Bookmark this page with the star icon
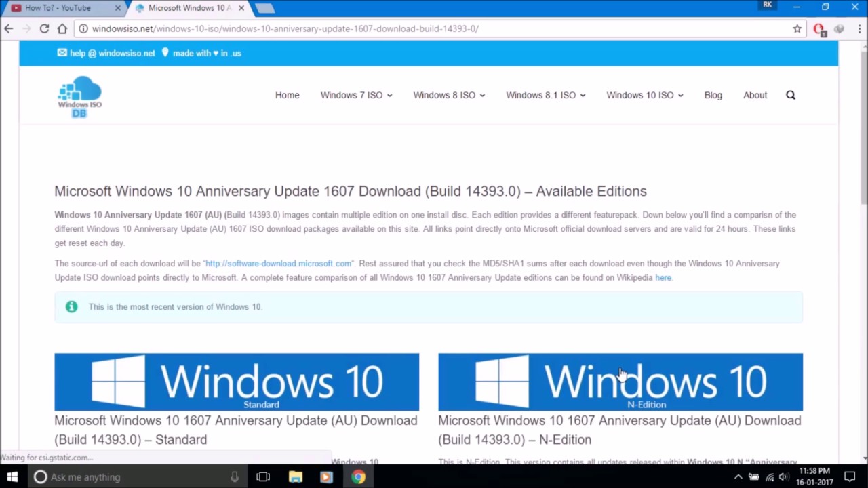Screen dimensions: 868x488 (797, 28)
